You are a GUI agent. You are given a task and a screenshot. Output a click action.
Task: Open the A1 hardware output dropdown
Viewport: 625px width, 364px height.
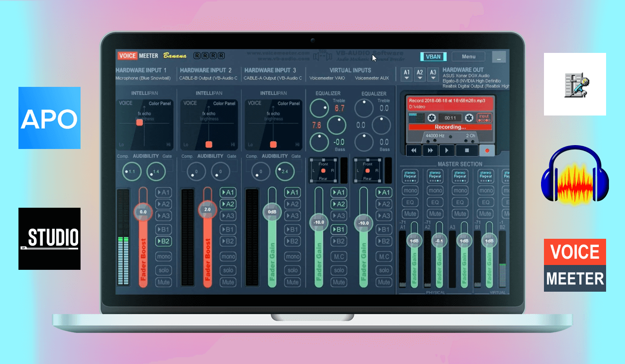pyautogui.click(x=407, y=74)
